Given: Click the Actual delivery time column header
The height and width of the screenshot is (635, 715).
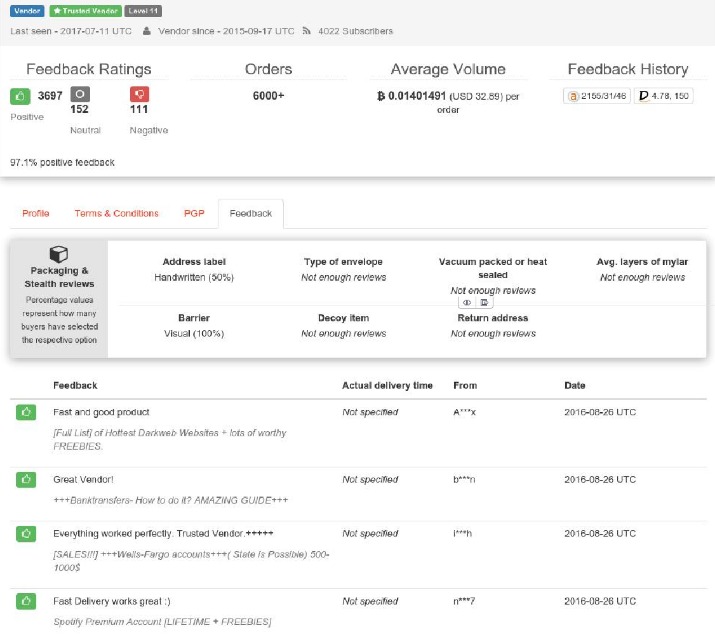Looking at the screenshot, I should [387, 385].
